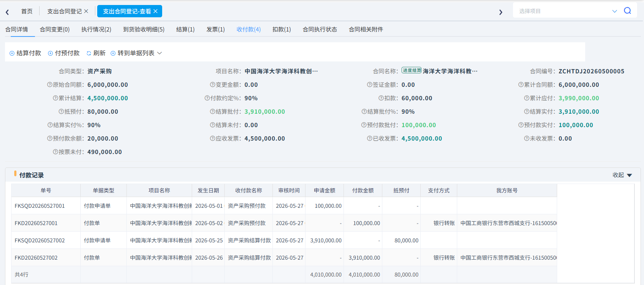This screenshot has height=285, width=644.
Task: Click the help icon beside 变更金额
Action: coord(212,85)
